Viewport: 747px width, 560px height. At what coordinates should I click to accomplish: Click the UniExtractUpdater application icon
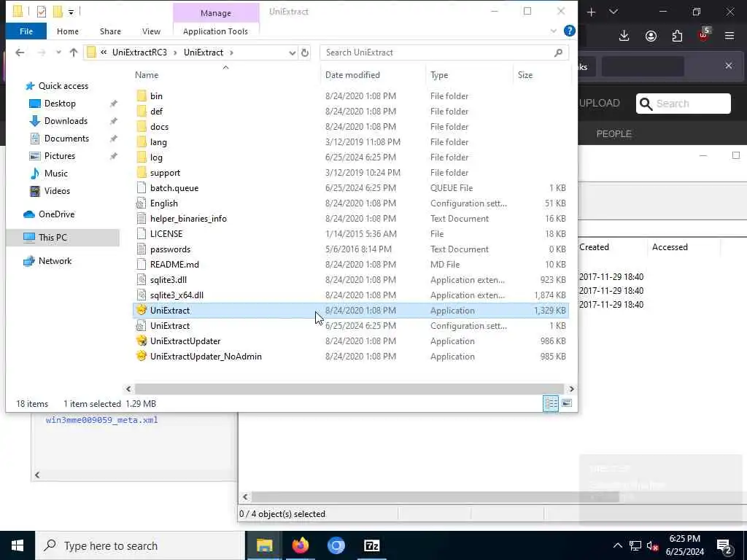pyautogui.click(x=141, y=341)
